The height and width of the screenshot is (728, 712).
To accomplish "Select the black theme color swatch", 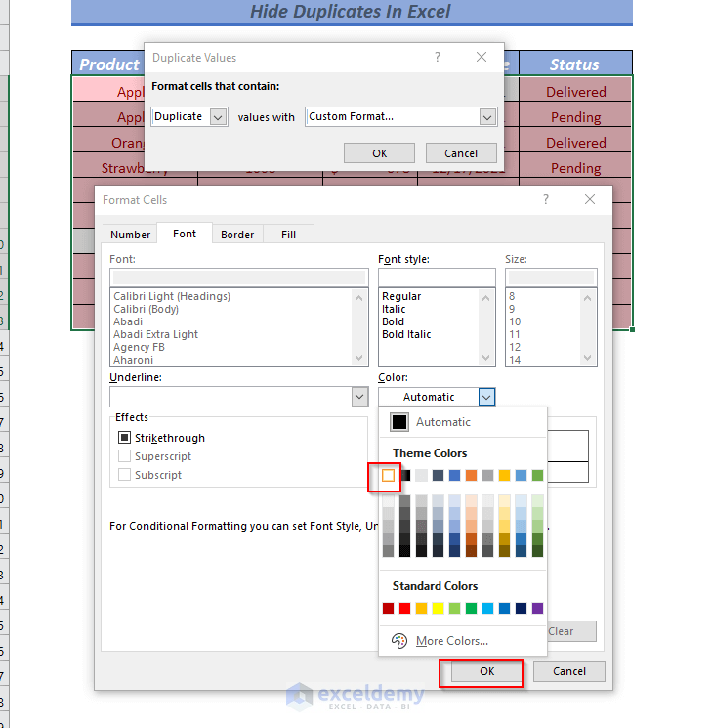I will (x=405, y=476).
